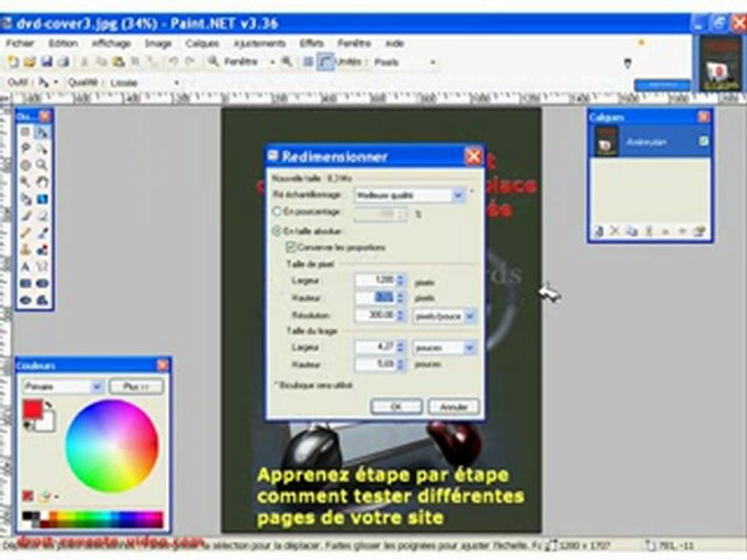Select the 'En taille absolue' radio button
The height and width of the screenshot is (560, 747).
pos(277,231)
